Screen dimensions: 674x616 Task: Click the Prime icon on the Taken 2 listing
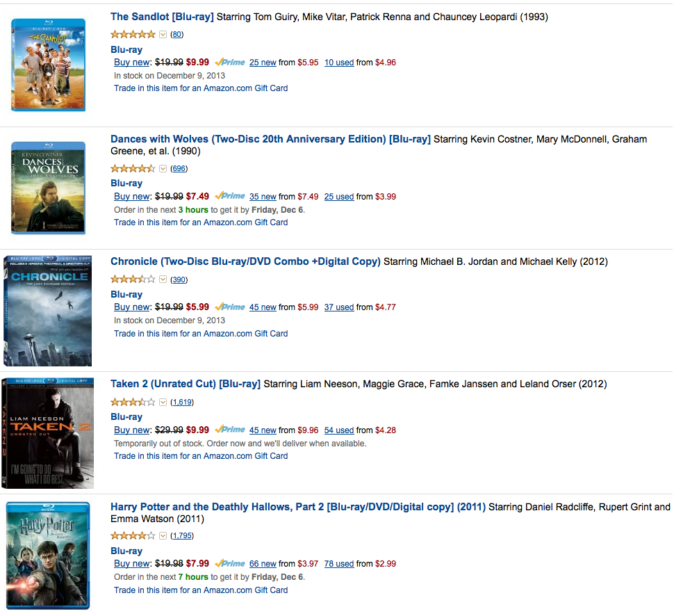(230, 430)
